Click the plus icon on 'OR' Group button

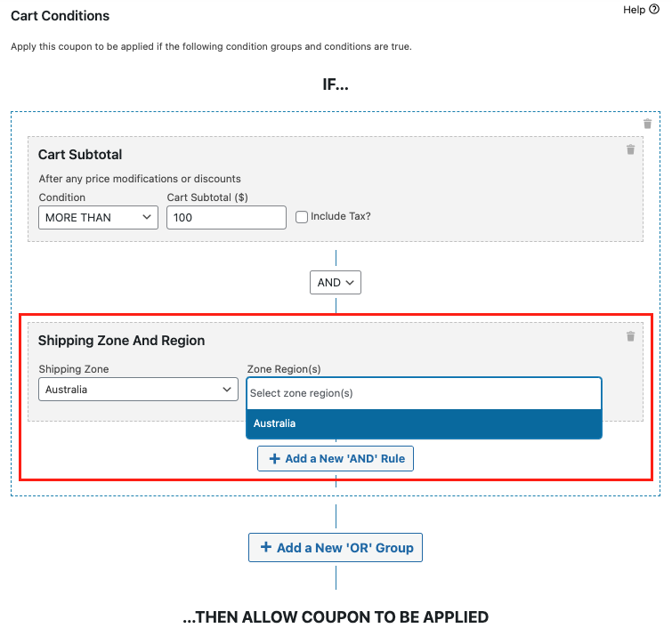click(266, 547)
